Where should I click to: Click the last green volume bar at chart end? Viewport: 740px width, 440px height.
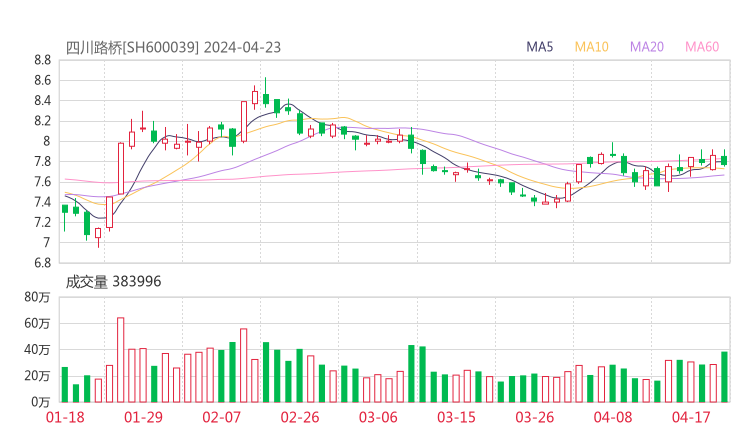click(724, 377)
